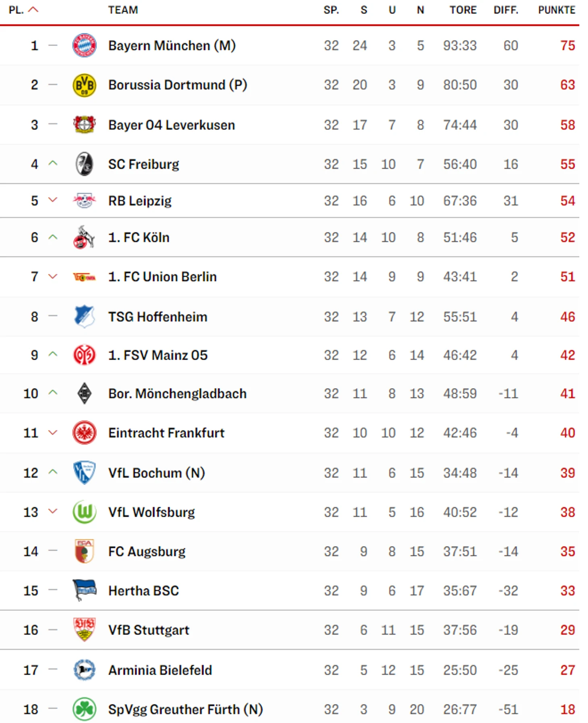Open the TSG Hoffenheim team link
The height and width of the screenshot is (723, 588).
point(158,317)
